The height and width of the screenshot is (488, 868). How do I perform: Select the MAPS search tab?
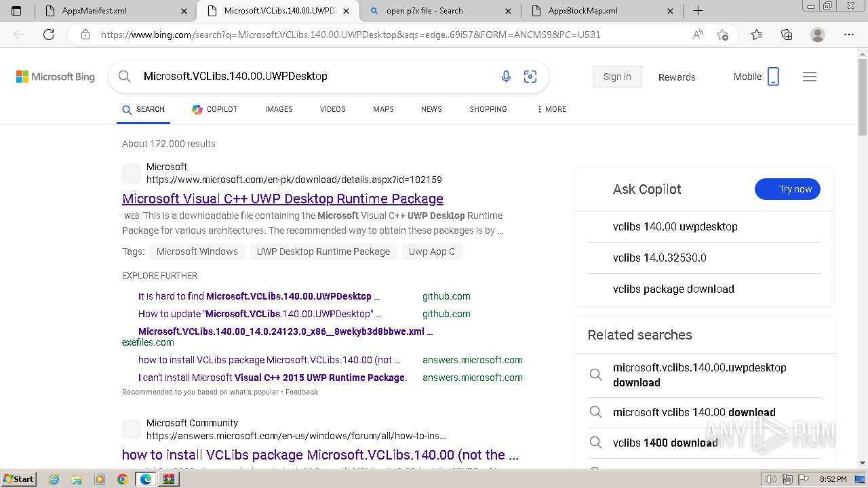383,109
